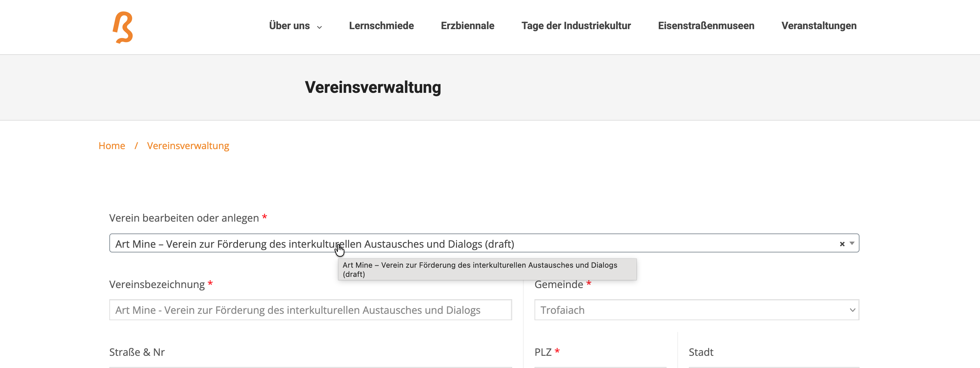Screen dimensions: 980x368
Task: Focus the Vereinsbezeichnung text field
Action: [310, 310]
